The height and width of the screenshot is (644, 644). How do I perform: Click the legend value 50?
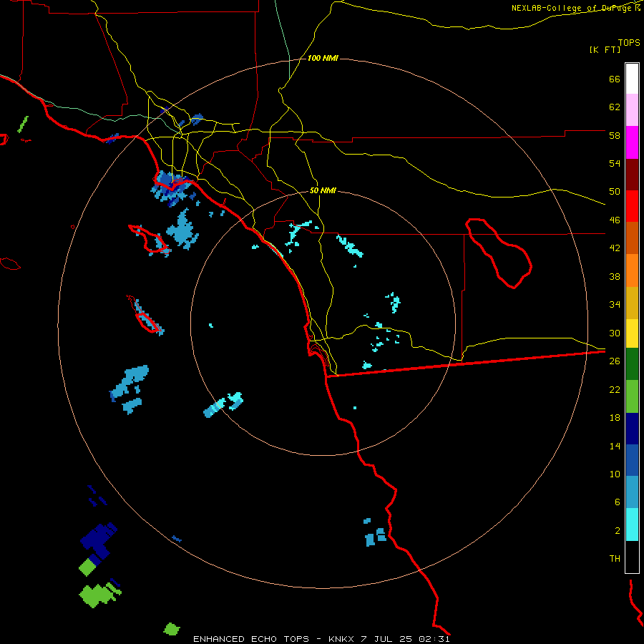click(615, 192)
